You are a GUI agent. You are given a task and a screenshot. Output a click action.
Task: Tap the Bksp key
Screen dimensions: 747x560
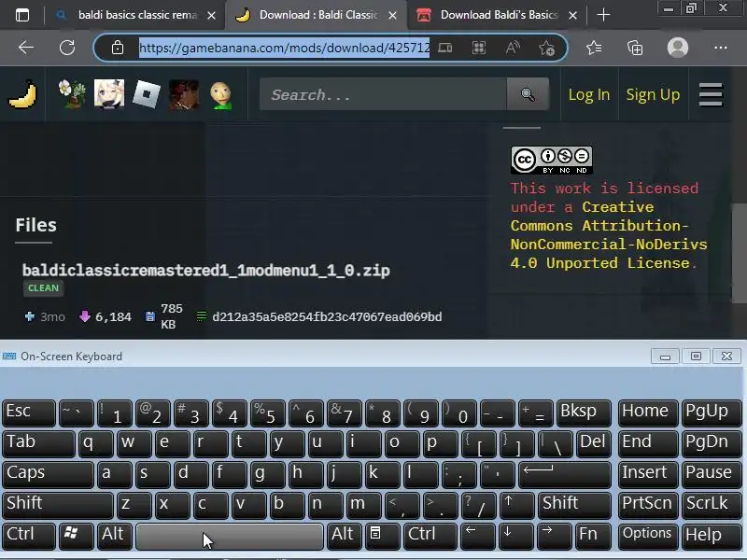584,413
